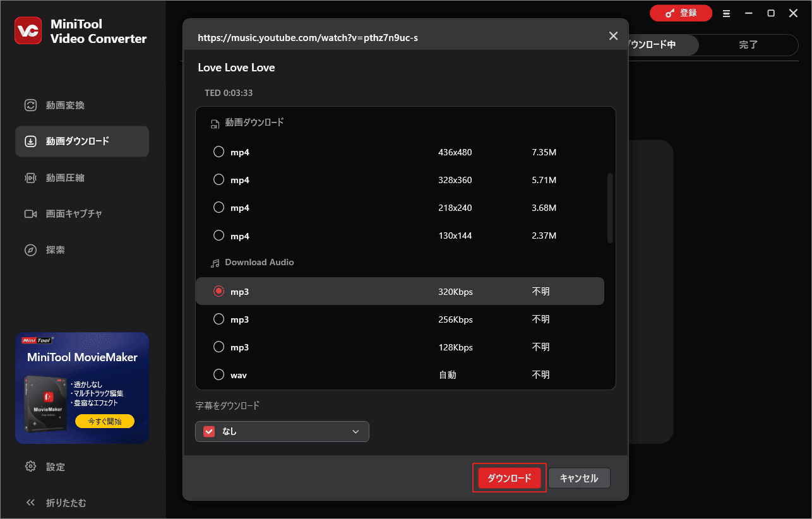Click the 128Kbps bitrate value
The width and height of the screenshot is (812, 519).
click(456, 347)
